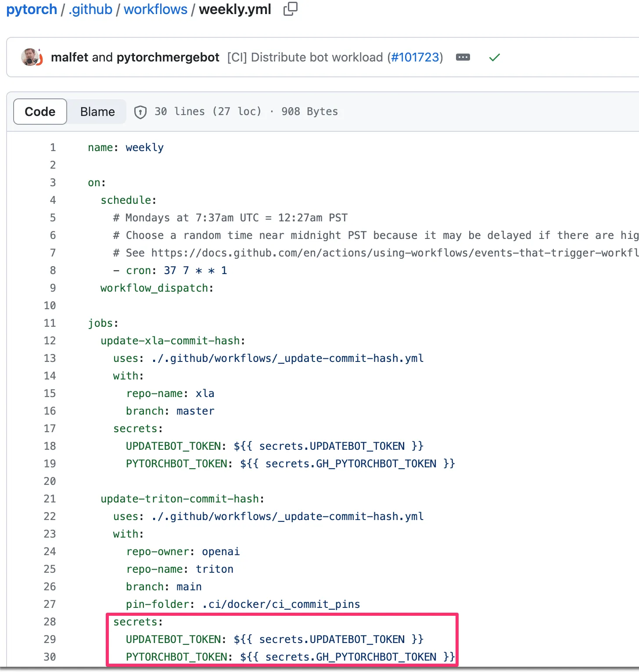
Task: Open pytorchmergebot's profile link
Action: point(168,58)
